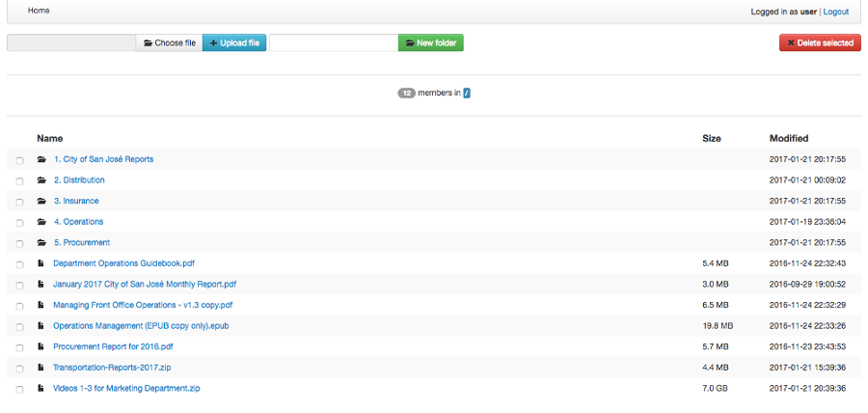Click modified date 2017-01-21 00:09:02

click(807, 180)
